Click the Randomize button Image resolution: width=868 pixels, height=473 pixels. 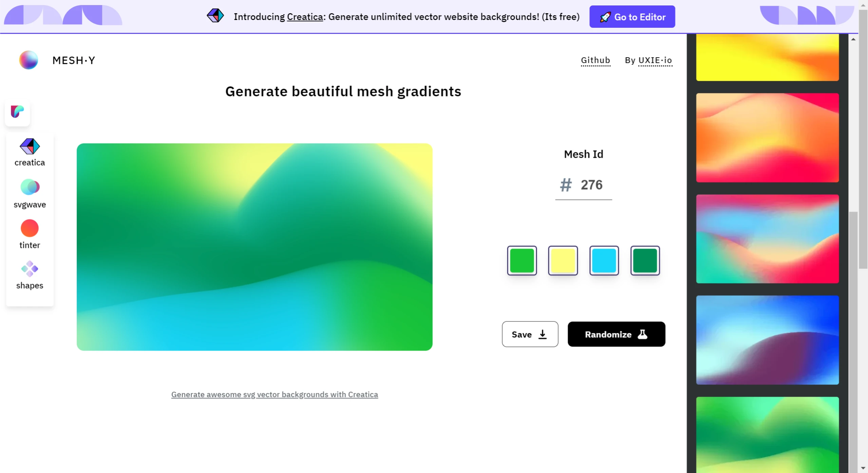coord(616,334)
